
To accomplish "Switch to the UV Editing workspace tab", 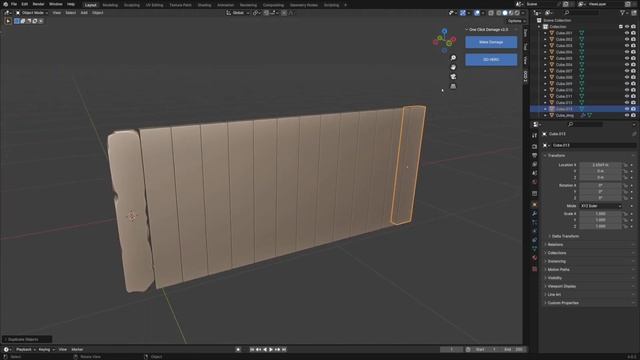I will [x=154, y=5].
